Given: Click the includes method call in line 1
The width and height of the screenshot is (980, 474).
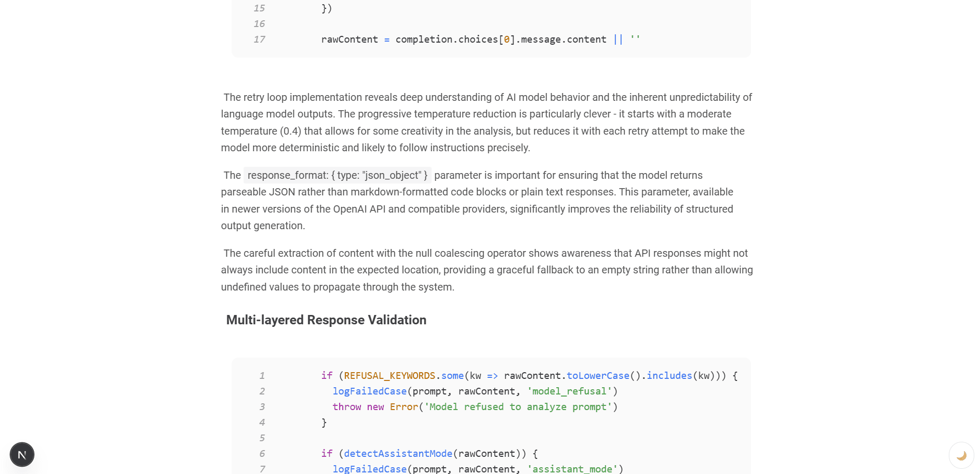Looking at the screenshot, I should 669,376.
